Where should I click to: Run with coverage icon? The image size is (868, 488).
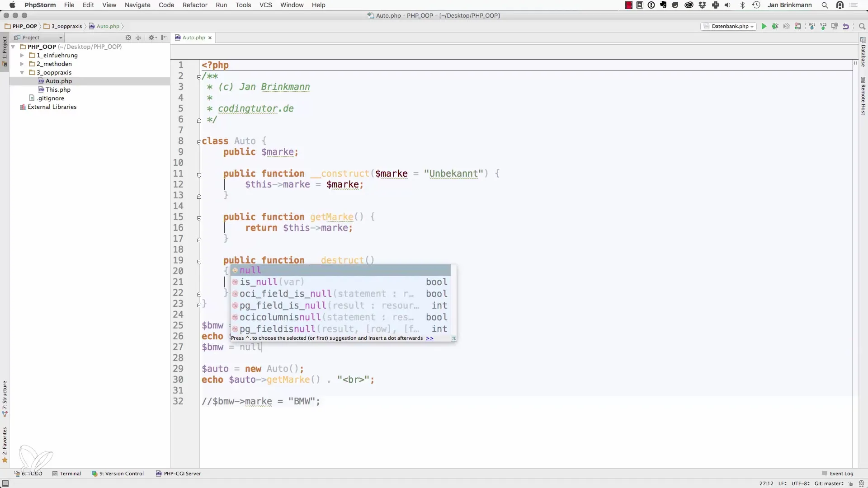[x=787, y=26]
